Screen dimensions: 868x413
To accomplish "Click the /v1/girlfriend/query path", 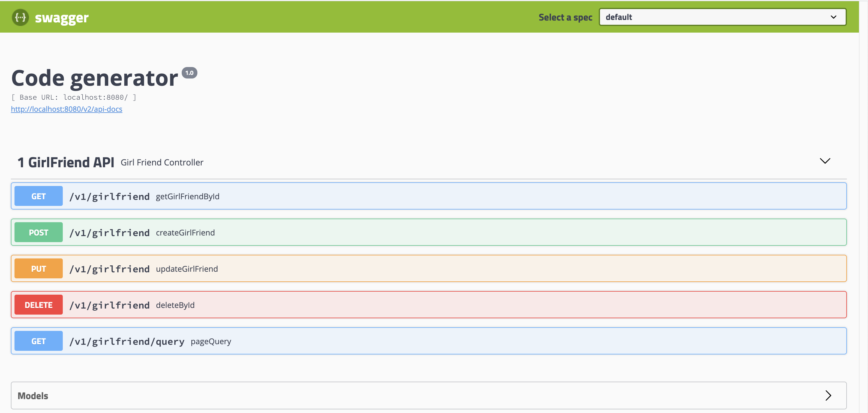I will pos(127,342).
